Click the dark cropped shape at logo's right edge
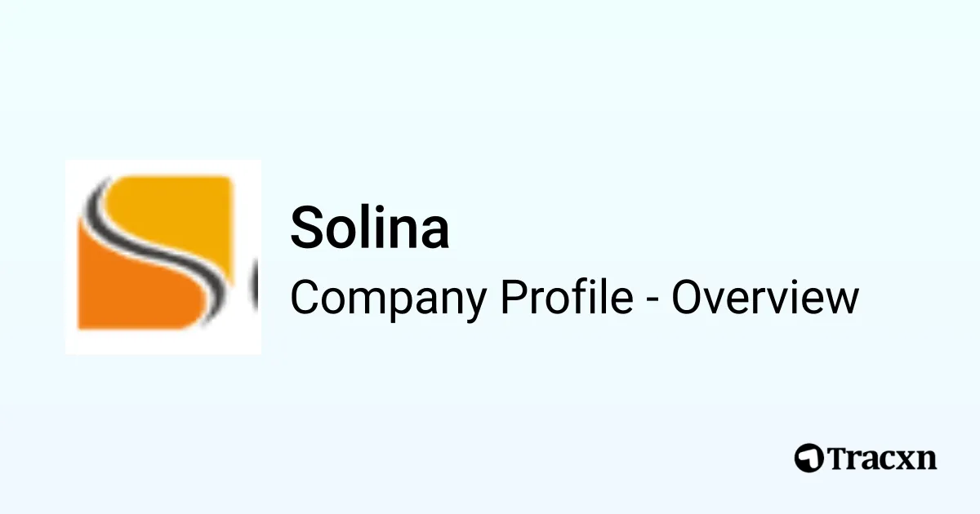This screenshot has height=514, width=980. click(254, 286)
